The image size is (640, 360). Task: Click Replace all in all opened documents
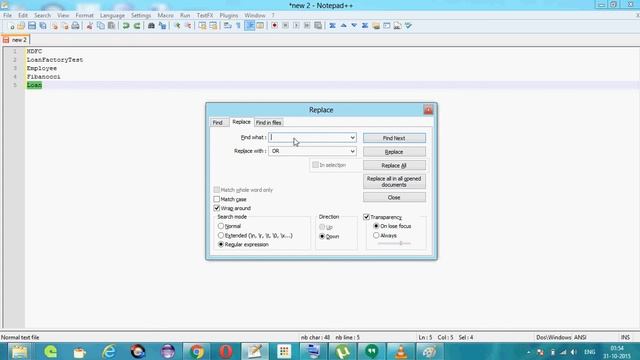(x=394, y=182)
